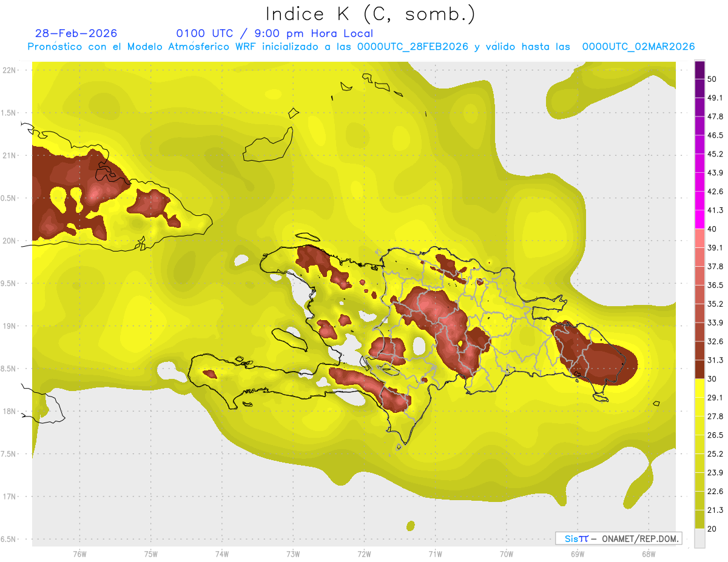The height and width of the screenshot is (562, 728).
Task: Click the longitude label '68W'
Action: coord(648,554)
